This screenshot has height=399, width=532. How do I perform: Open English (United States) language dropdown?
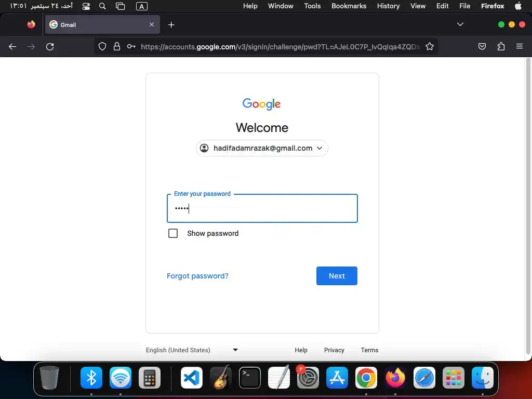(192, 350)
